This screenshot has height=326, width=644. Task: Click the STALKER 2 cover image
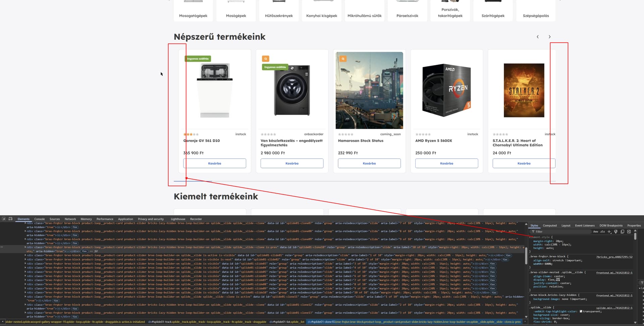click(524, 90)
